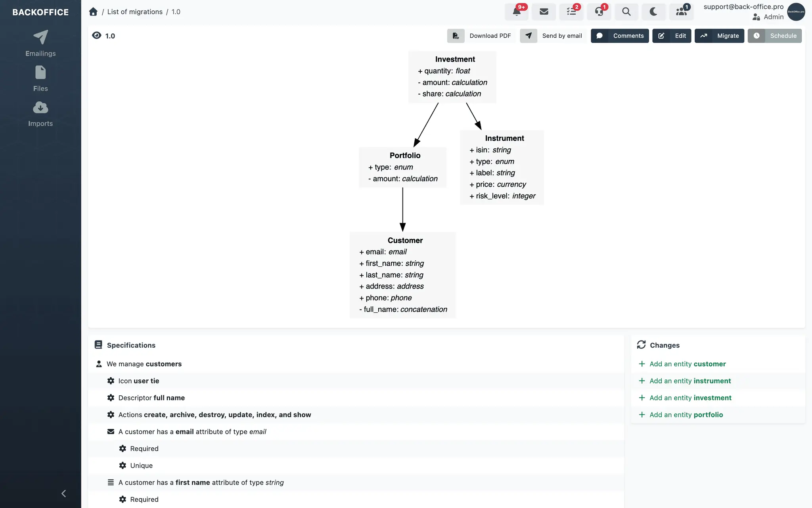Click the 'address: address' attribute
Screen dimensions: 812x508
click(x=391, y=286)
